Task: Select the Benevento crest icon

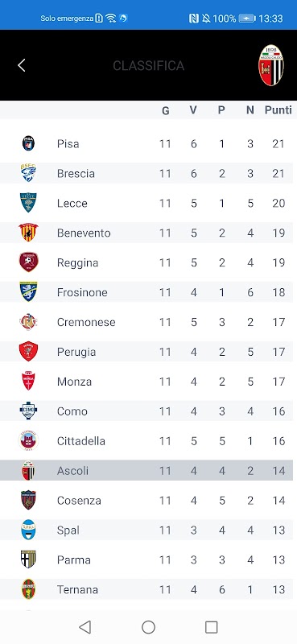Action: (28, 233)
